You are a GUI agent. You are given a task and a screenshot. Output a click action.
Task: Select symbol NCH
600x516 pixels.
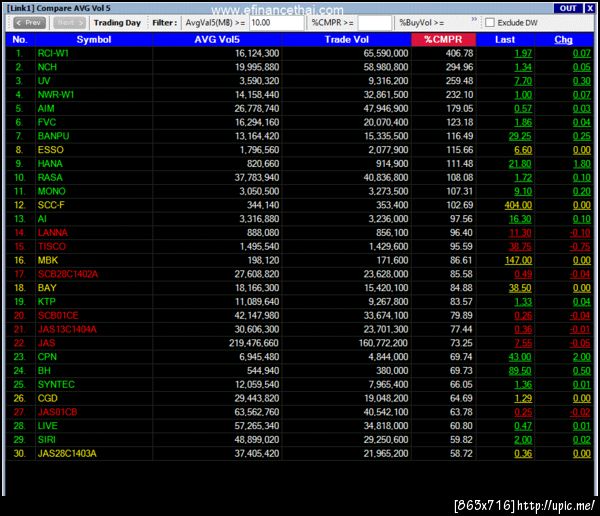47,67
